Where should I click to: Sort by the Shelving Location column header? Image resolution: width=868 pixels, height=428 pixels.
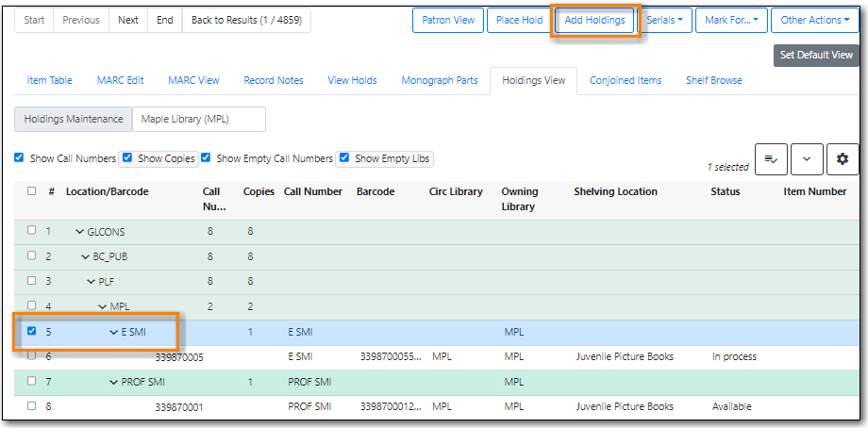point(615,191)
